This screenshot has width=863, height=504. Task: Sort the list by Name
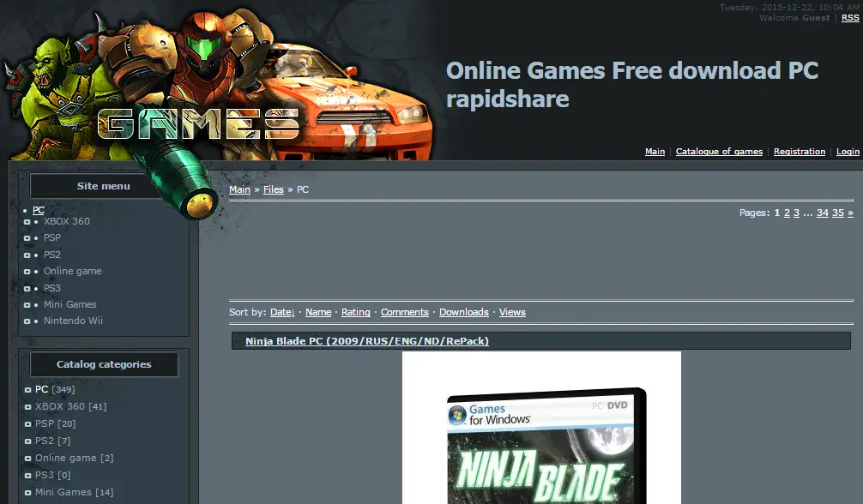[318, 312]
